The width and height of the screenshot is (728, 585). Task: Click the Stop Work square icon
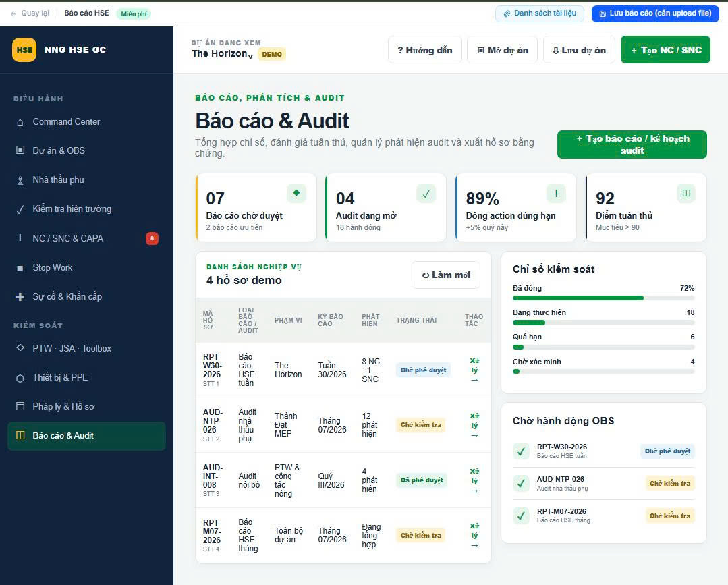(20, 268)
